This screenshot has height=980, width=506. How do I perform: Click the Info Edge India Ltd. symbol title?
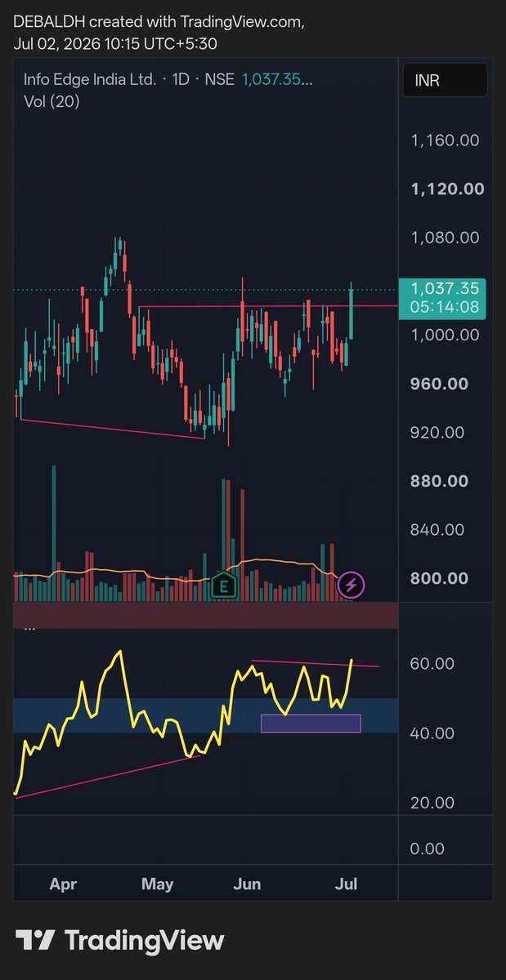click(x=89, y=79)
